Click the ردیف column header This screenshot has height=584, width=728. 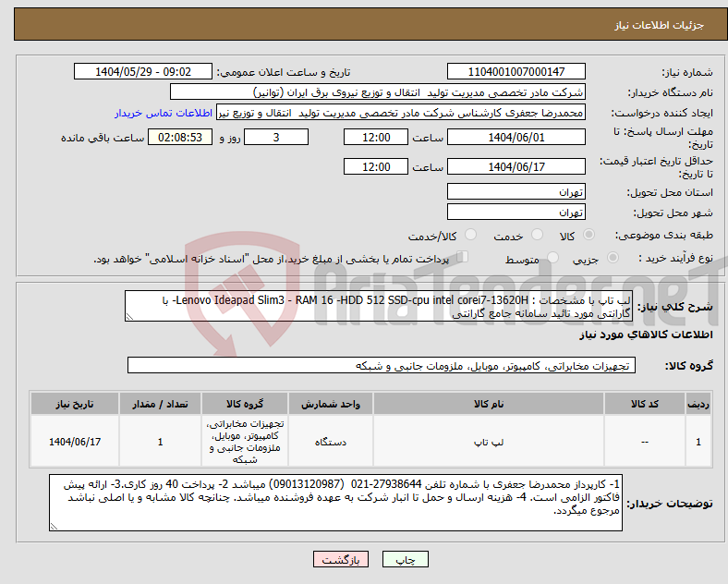coord(698,404)
